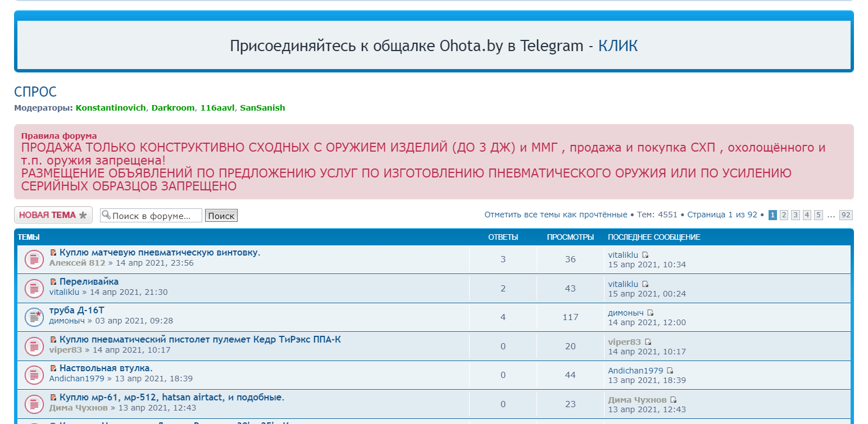Screen dimensions: 868x424
Task: Jump to first unread post in Куплю мр-61 topic
Action: 53,398
